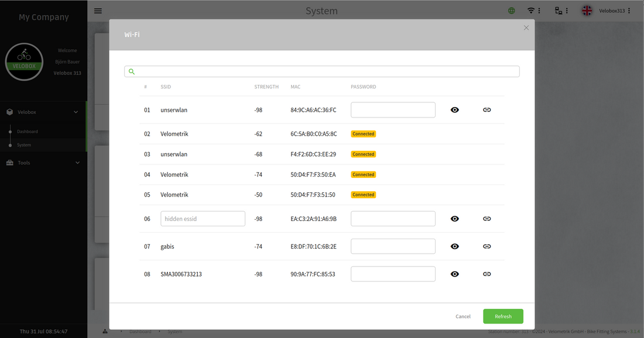This screenshot has height=338, width=644.
Task: Go to Dashboard in the sidebar
Action: point(27,132)
